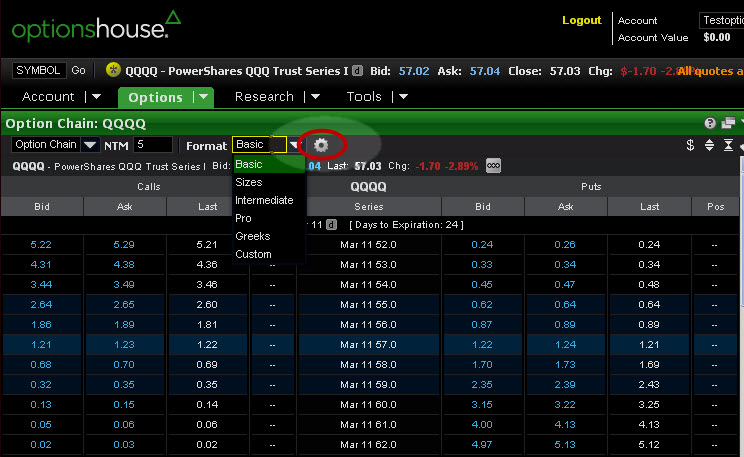Click put bid 2.35 for Mar 11 59.0

482,384
